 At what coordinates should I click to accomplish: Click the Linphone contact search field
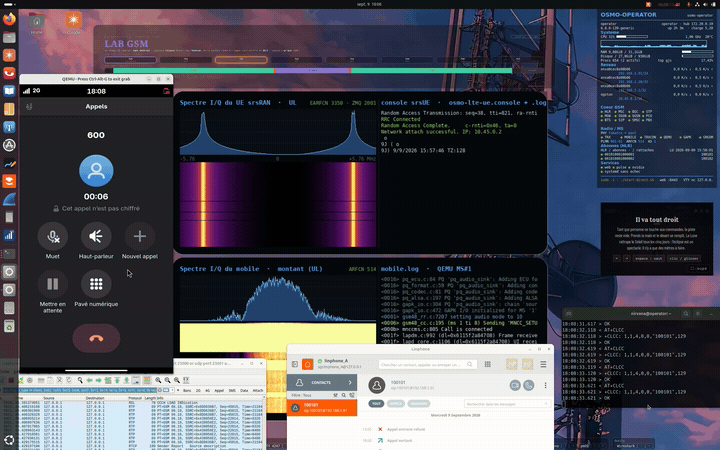pyautogui.click(x=428, y=364)
